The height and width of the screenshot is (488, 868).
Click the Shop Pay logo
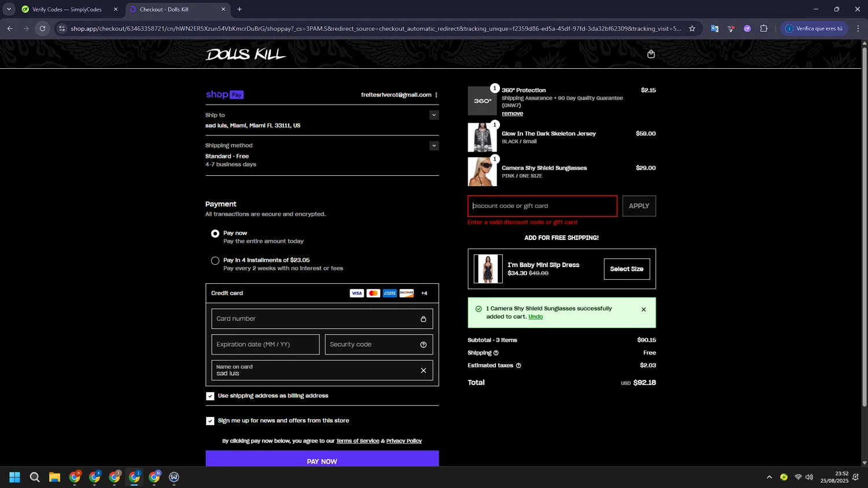[x=225, y=94]
